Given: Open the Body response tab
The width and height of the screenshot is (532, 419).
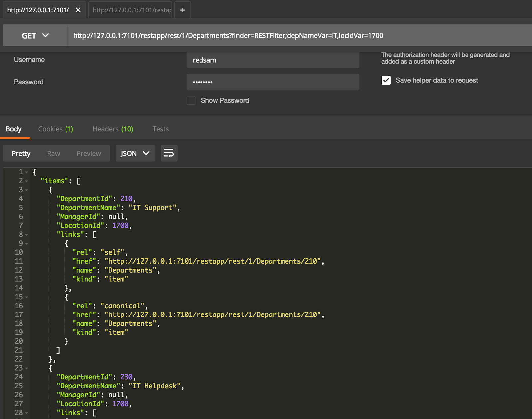Looking at the screenshot, I should (x=14, y=129).
